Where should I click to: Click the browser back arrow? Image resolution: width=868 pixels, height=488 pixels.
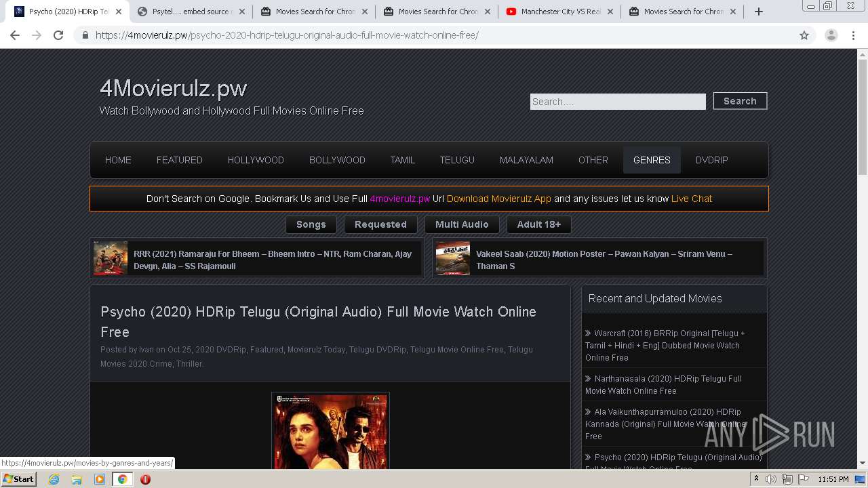(15, 35)
